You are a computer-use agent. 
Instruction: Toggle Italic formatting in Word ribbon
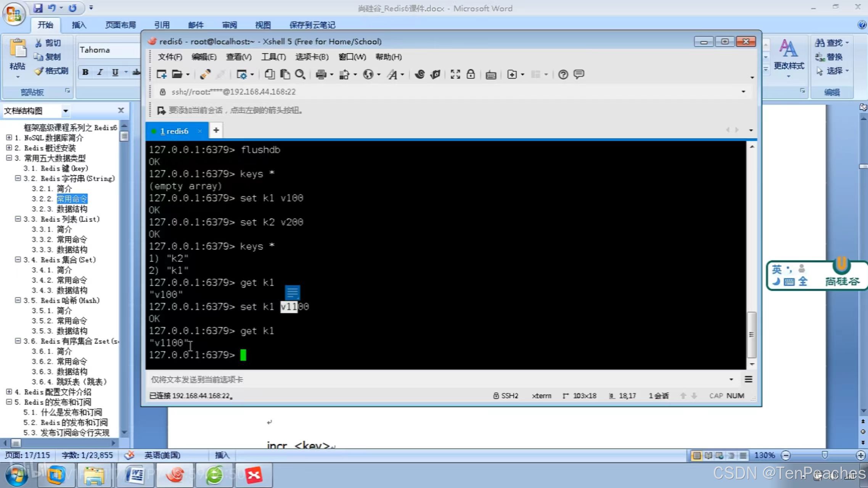[x=100, y=72]
